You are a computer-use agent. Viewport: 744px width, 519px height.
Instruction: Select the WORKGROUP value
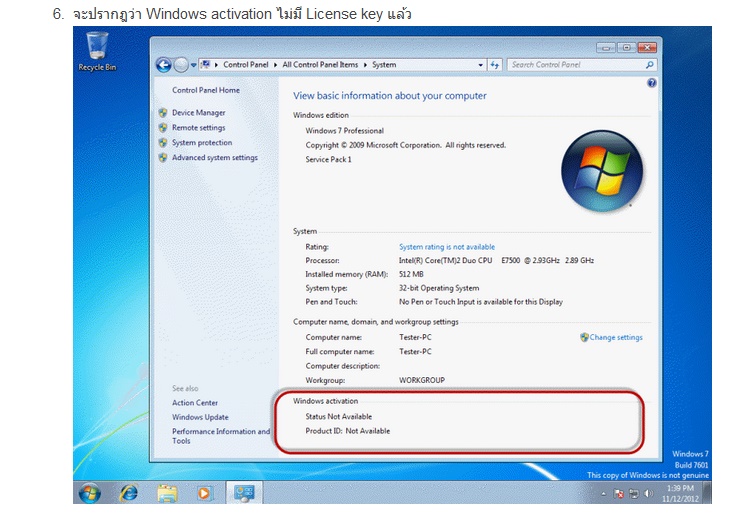pyautogui.click(x=422, y=380)
